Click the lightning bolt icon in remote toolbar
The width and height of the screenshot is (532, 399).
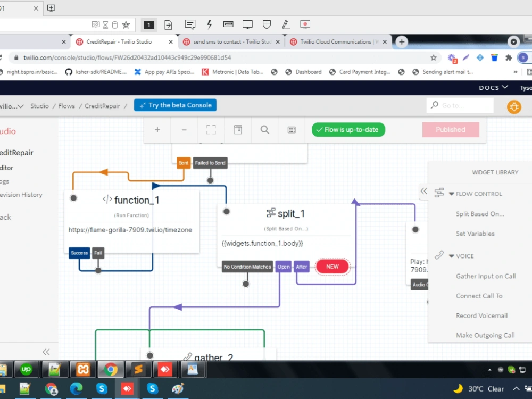point(209,24)
